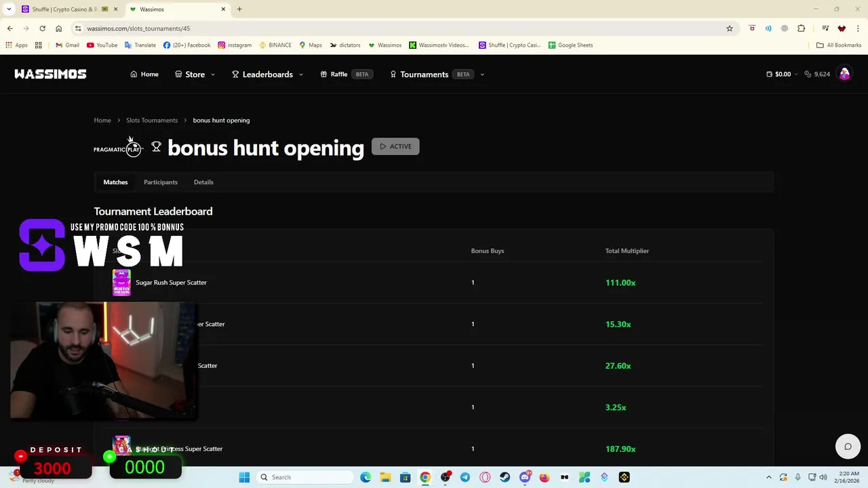The width and height of the screenshot is (868, 488).
Task: Open the YouTube bookmark
Action: pyautogui.click(x=102, y=45)
